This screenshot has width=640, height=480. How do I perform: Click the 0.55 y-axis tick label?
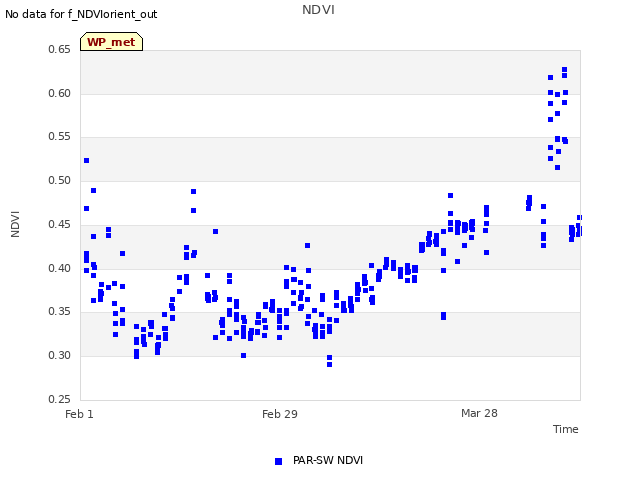pos(59,137)
